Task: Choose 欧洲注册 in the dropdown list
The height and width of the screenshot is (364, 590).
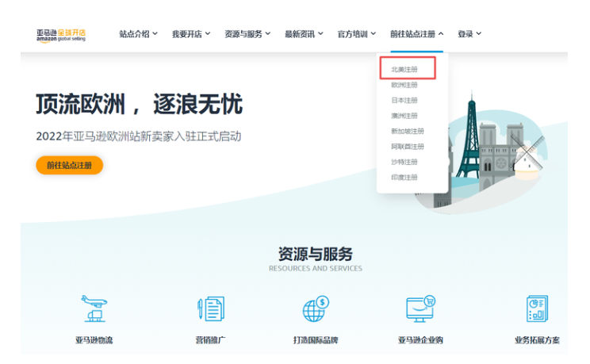Action: pos(404,85)
